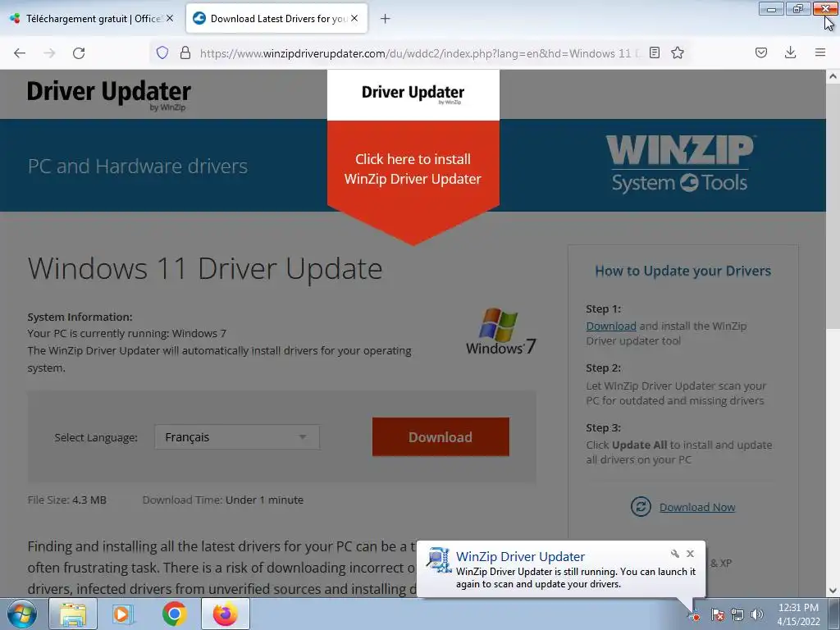
Task: Open Action Center flag tray icon
Action: pyautogui.click(x=717, y=614)
